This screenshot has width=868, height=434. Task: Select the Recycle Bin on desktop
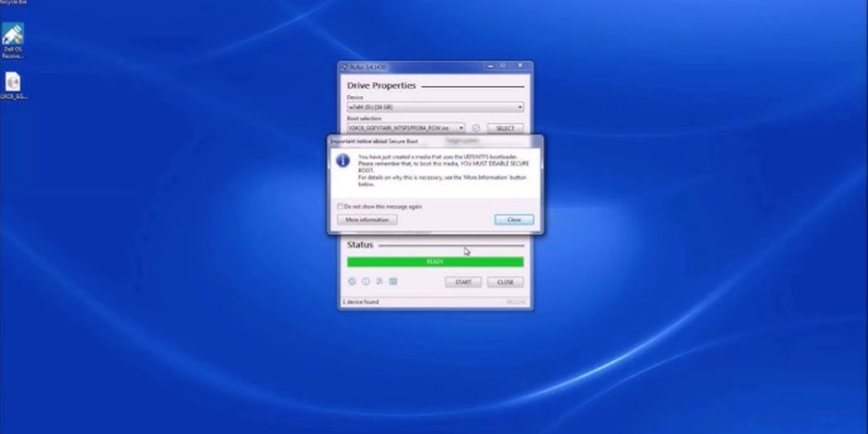click(13, 2)
